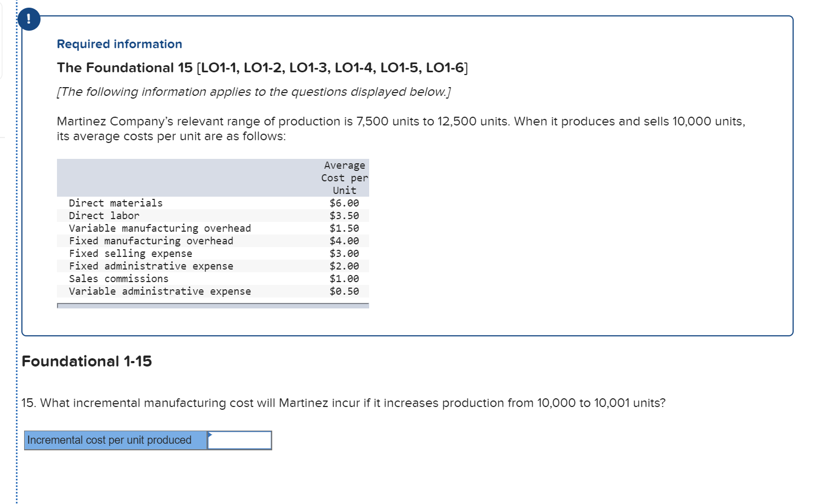Click the italicized information disclaimer text
Screen dimensions: 832x504
point(253,91)
